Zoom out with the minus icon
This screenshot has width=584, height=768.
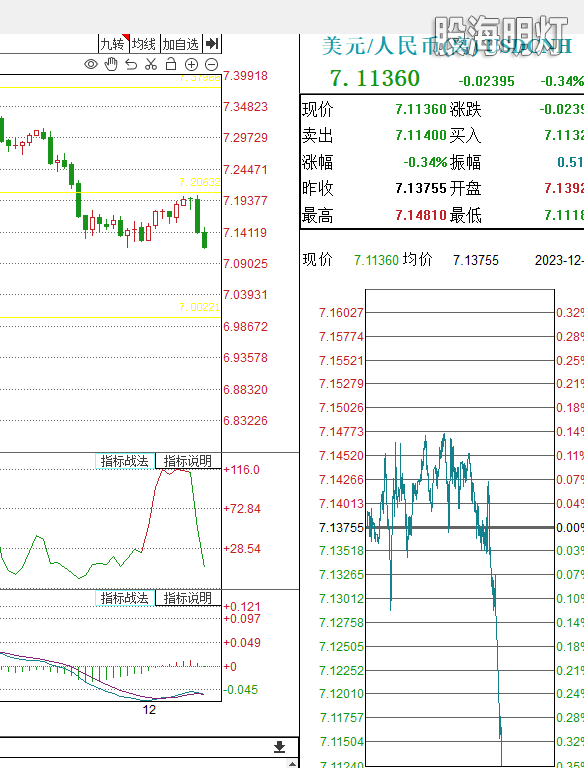[x=211, y=64]
